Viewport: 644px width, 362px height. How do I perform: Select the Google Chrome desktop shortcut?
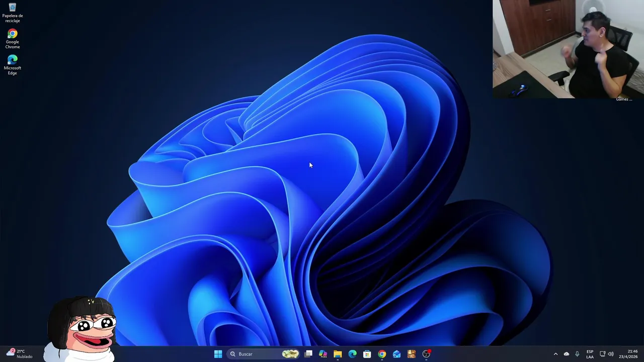pyautogui.click(x=13, y=39)
